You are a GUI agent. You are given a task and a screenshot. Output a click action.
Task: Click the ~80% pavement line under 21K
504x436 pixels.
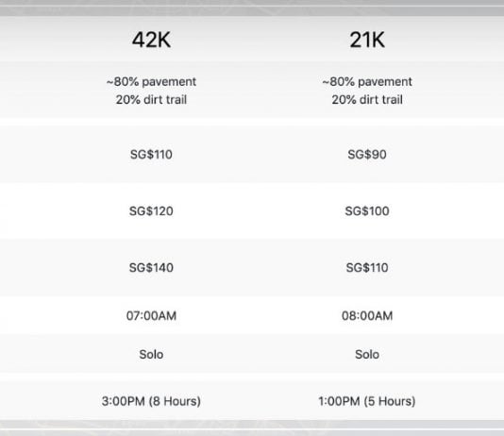(x=367, y=82)
